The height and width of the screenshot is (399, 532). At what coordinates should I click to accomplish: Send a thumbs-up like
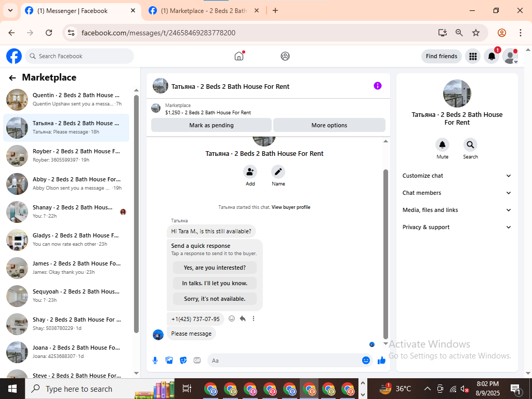coord(382,361)
